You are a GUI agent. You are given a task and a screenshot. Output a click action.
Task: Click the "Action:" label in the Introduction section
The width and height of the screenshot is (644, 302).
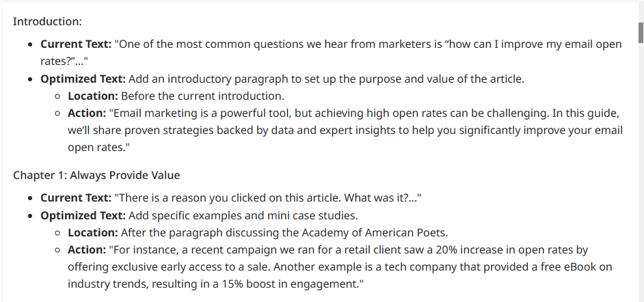click(86, 113)
